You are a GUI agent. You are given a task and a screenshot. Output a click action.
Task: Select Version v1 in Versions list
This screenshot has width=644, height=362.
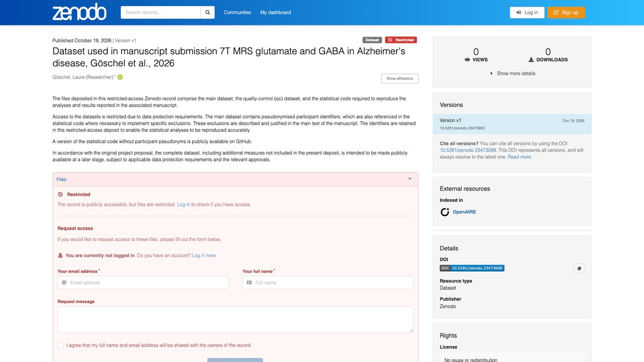click(x=512, y=124)
